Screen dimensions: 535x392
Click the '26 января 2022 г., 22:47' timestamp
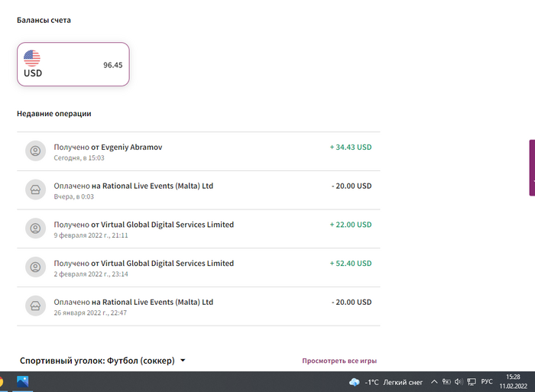[x=90, y=313]
